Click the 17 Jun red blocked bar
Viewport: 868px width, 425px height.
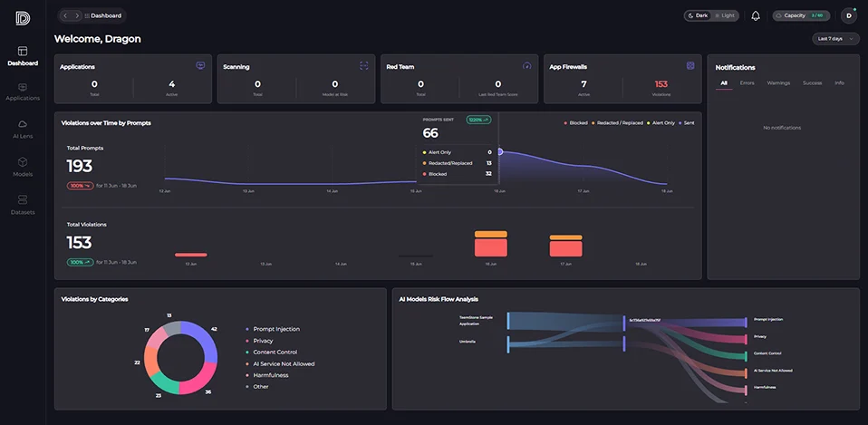[565, 249]
